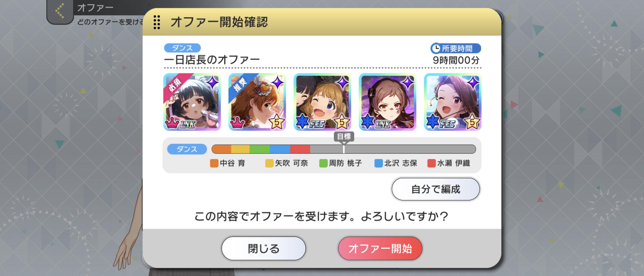Viewport: 644px width, 276px height.
Task: Click the dotted grip icon in dialog header
Action: [x=157, y=22]
